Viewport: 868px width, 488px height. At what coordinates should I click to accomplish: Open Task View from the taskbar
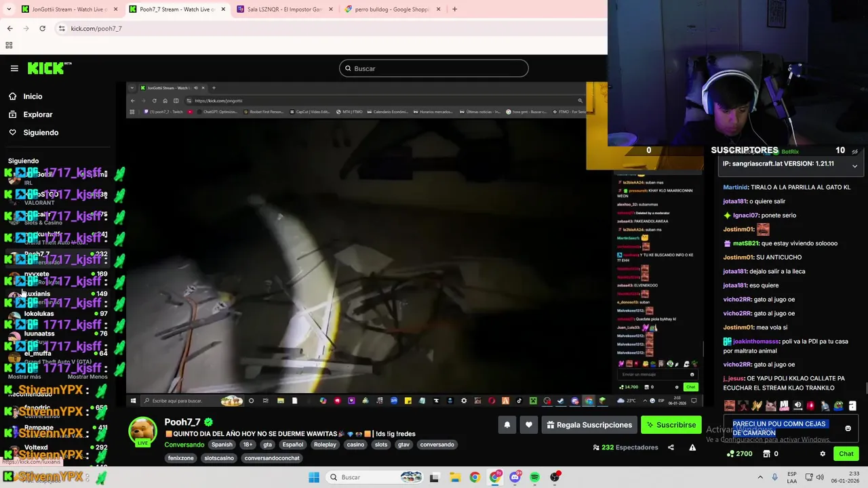[x=434, y=477]
